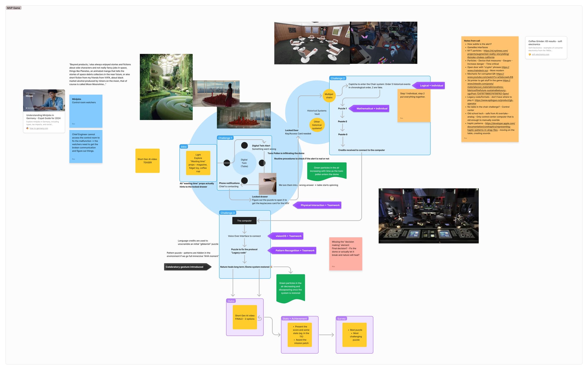
Task: Click the how-to-germany.com favicon on the Minijob card
Action: (x=27, y=128)
